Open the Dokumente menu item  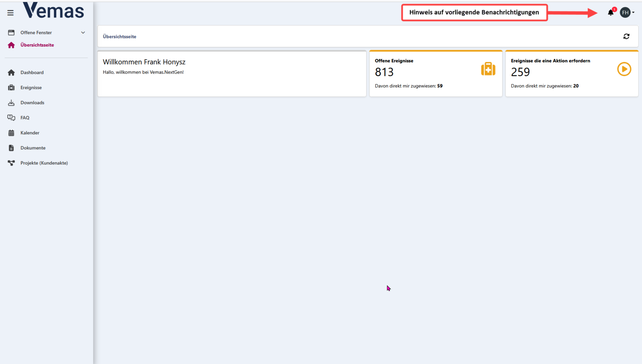pyautogui.click(x=33, y=148)
